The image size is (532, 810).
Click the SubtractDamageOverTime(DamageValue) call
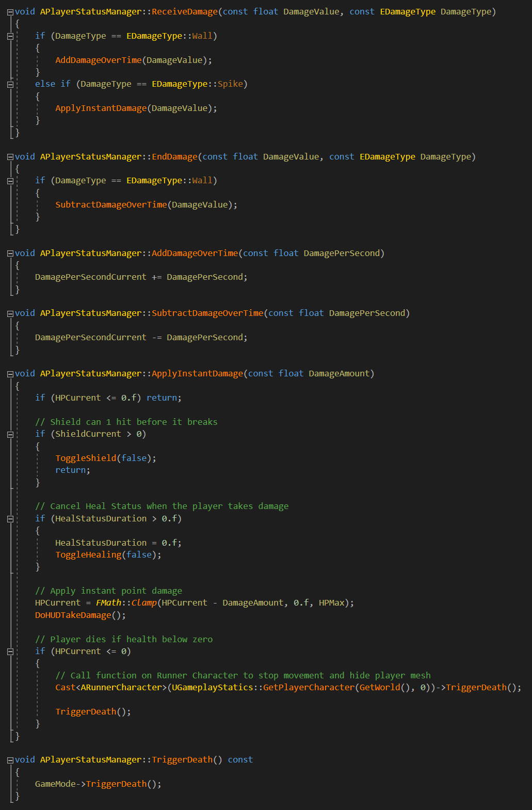(x=147, y=205)
